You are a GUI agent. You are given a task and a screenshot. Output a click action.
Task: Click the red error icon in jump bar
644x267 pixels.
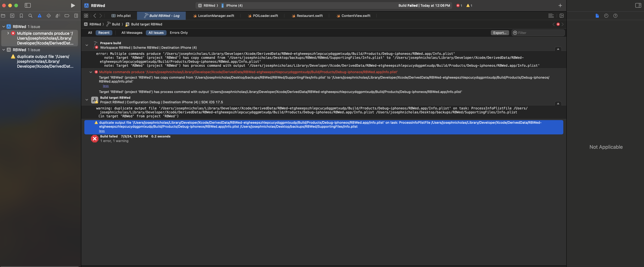[558, 24]
